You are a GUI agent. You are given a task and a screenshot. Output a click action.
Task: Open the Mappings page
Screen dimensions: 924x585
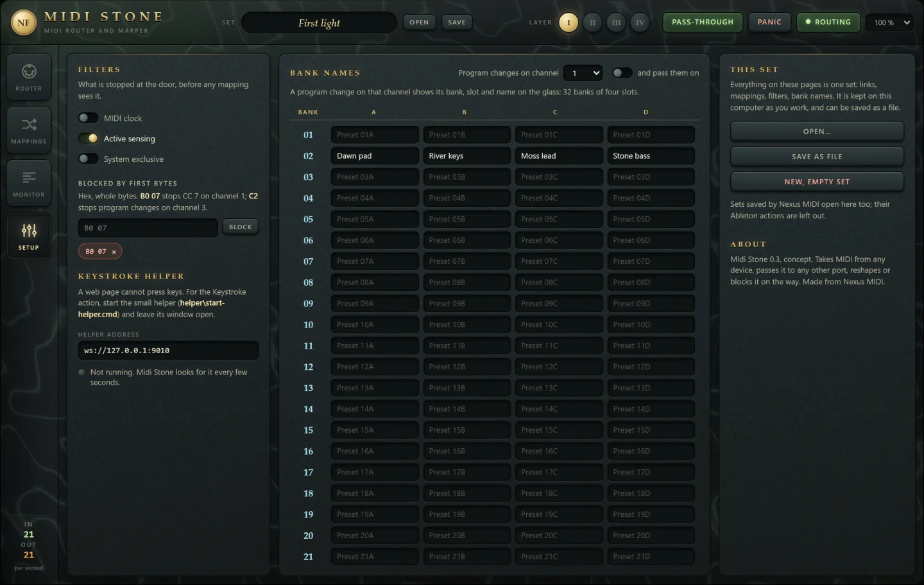tap(29, 130)
